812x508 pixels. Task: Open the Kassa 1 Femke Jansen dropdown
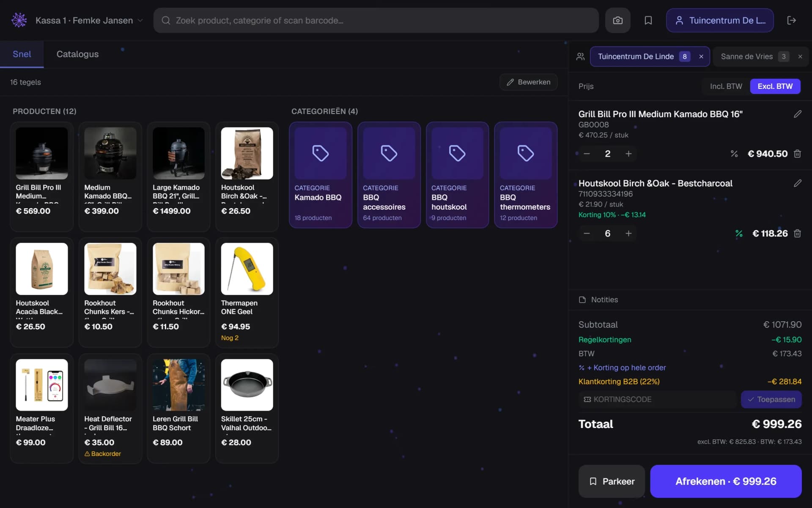click(x=89, y=20)
